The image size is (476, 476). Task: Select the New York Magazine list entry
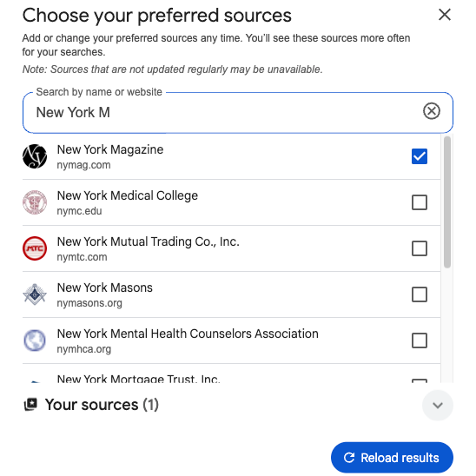click(231, 156)
